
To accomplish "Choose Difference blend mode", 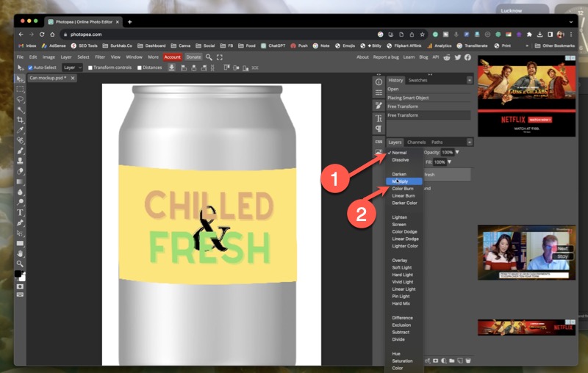I will click(404, 318).
